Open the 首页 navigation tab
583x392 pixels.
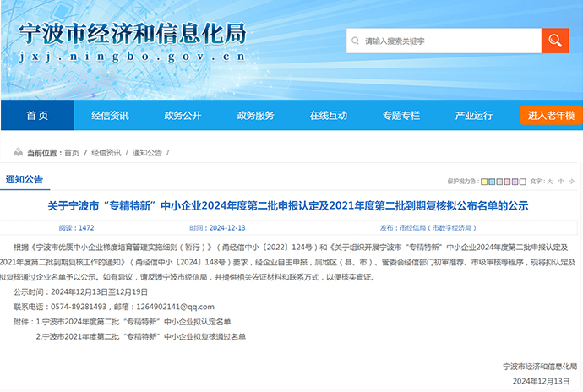click(x=37, y=116)
